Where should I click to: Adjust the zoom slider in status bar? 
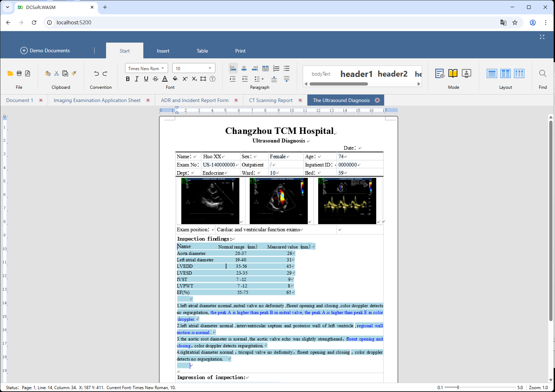click(458, 387)
